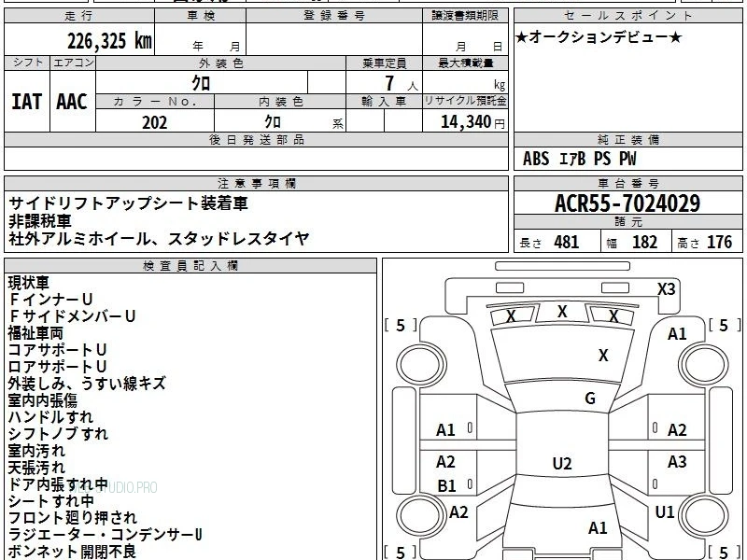
Task: Select the 外装色 header
Action: click(x=220, y=63)
